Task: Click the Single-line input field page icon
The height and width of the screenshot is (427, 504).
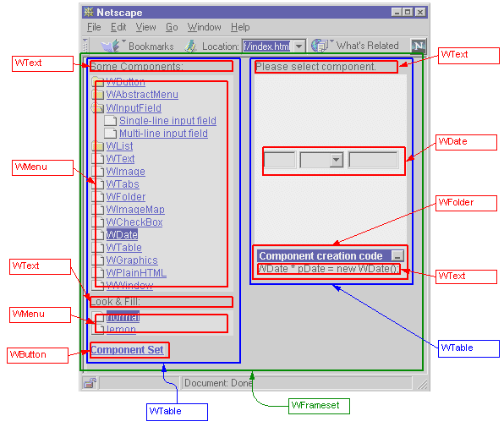Action: point(111,121)
